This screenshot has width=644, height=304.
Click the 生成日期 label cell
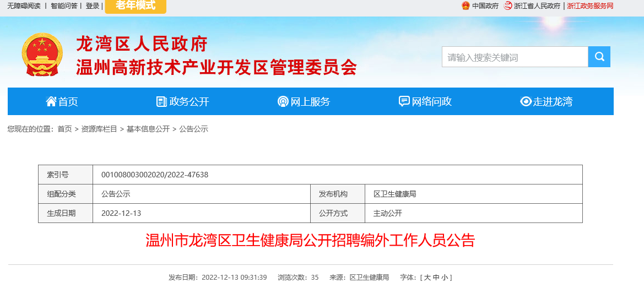coord(66,213)
